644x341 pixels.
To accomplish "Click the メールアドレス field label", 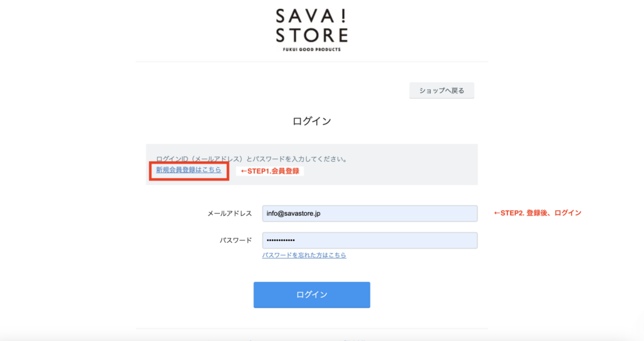I will pos(230,214).
